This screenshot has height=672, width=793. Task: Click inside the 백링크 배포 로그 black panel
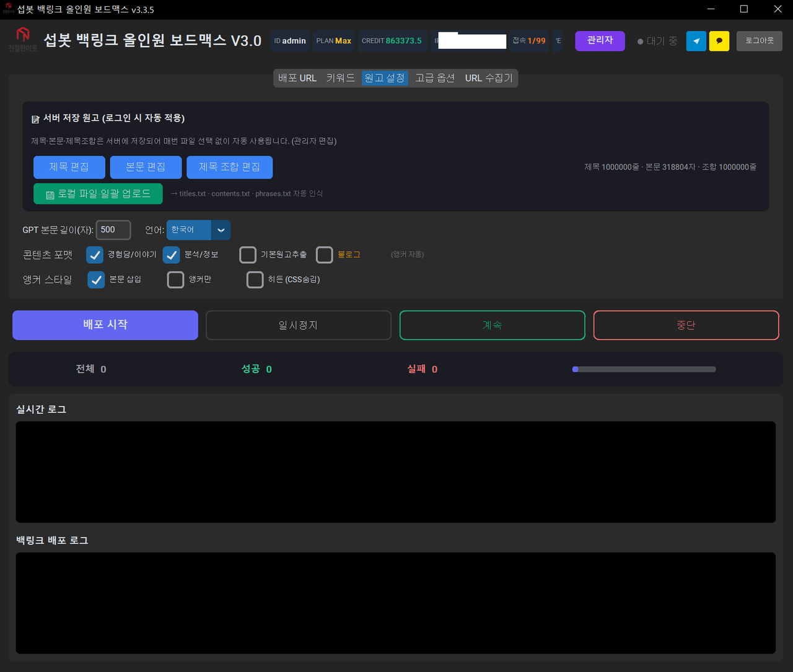[x=396, y=603]
